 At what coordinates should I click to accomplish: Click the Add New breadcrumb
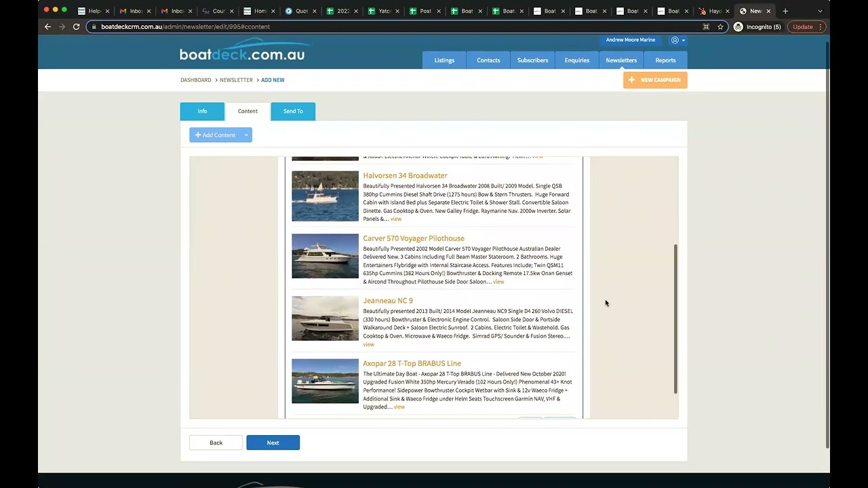(273, 80)
